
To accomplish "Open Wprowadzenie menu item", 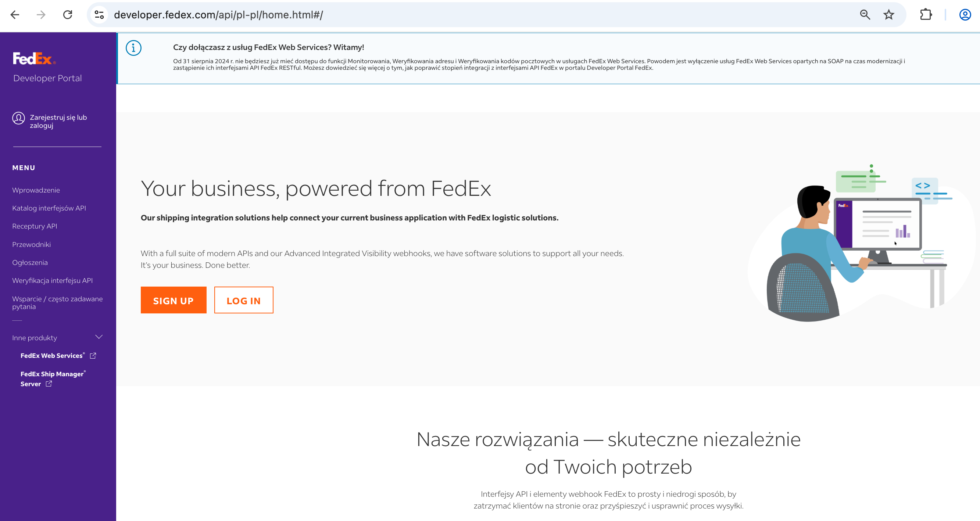I will [36, 190].
